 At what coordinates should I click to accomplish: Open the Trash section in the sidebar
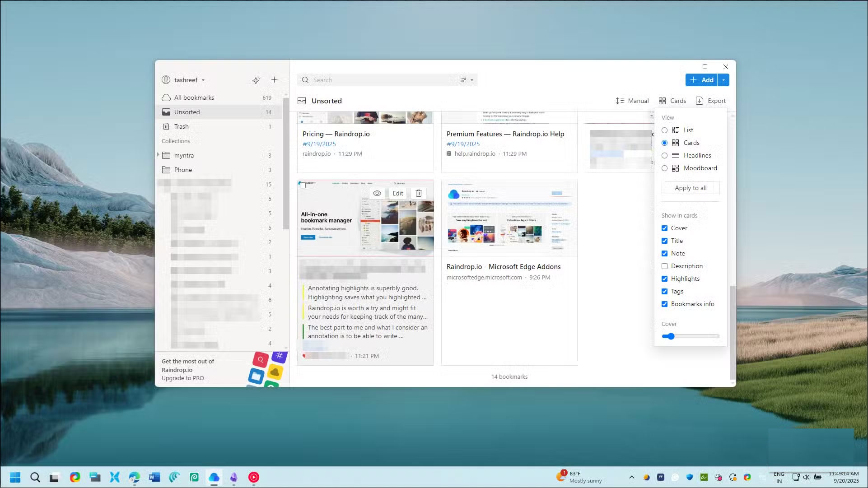[181, 126]
